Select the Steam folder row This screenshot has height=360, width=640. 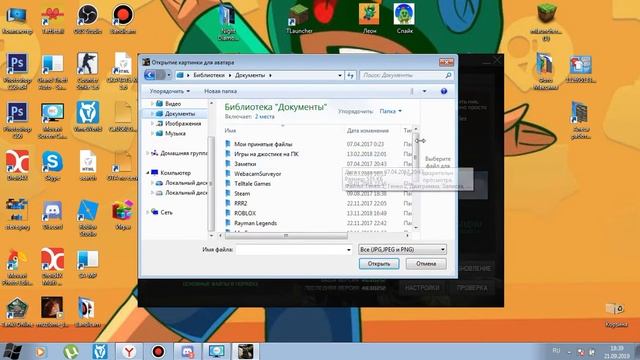318,193
